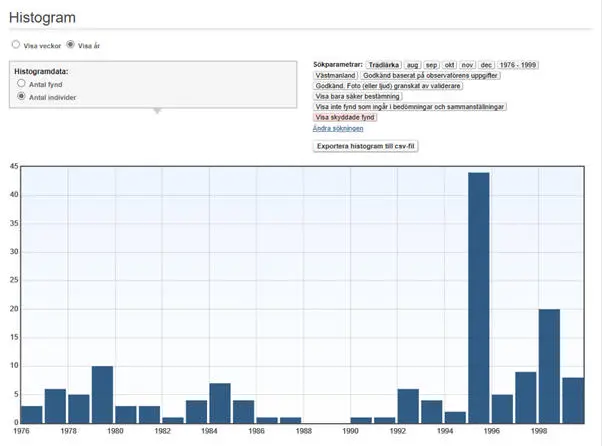
Task: Click the 'nov' month filter tag
Action: [468, 65]
